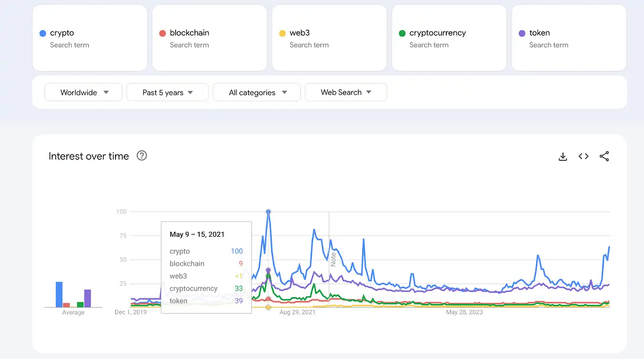Download the Interest over time data
Screen dimensions: 644x359
pyautogui.click(x=563, y=156)
